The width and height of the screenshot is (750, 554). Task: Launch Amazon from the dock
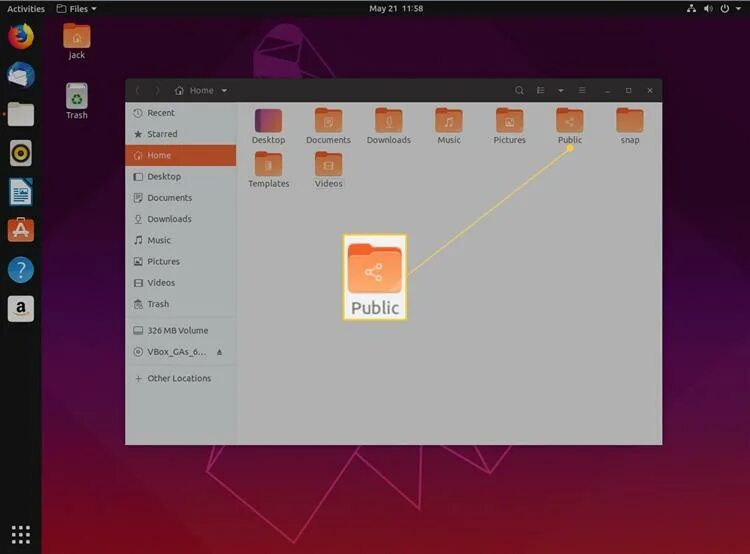point(21,309)
